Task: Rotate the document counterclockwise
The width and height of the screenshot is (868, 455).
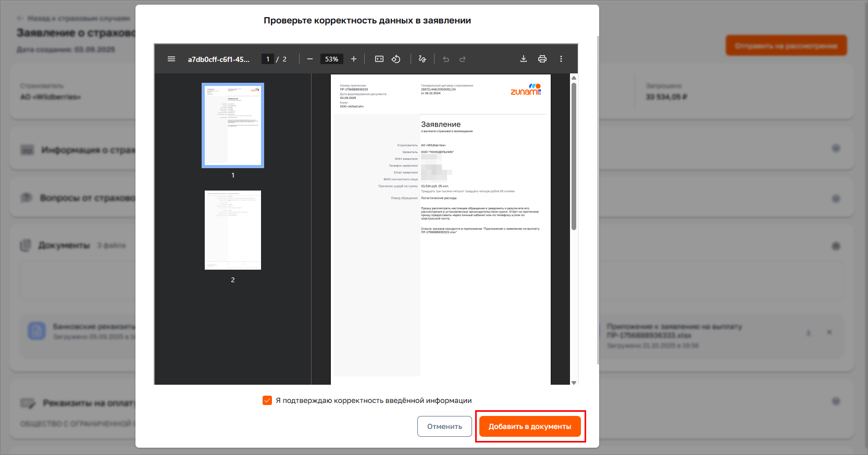Action: coord(396,59)
